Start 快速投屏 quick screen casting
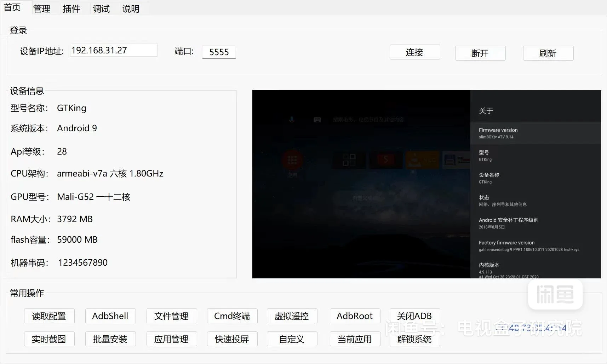 click(x=232, y=339)
